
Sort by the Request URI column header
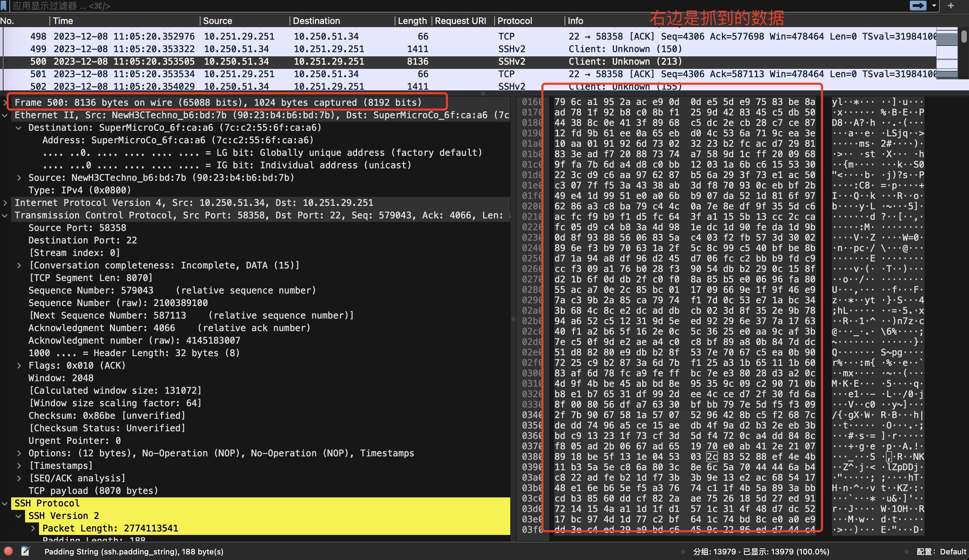click(463, 21)
